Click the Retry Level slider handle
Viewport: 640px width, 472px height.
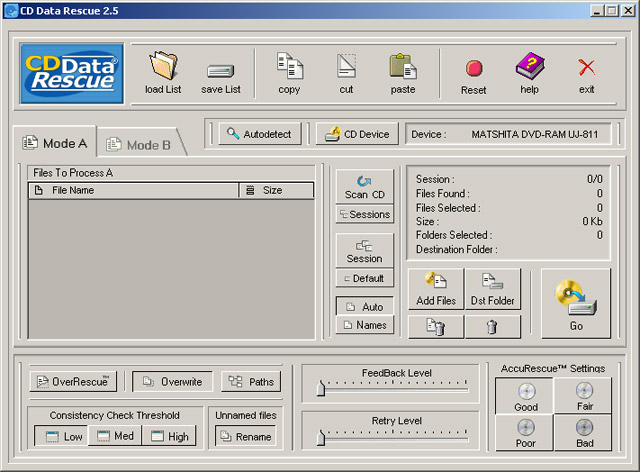pos(321,438)
